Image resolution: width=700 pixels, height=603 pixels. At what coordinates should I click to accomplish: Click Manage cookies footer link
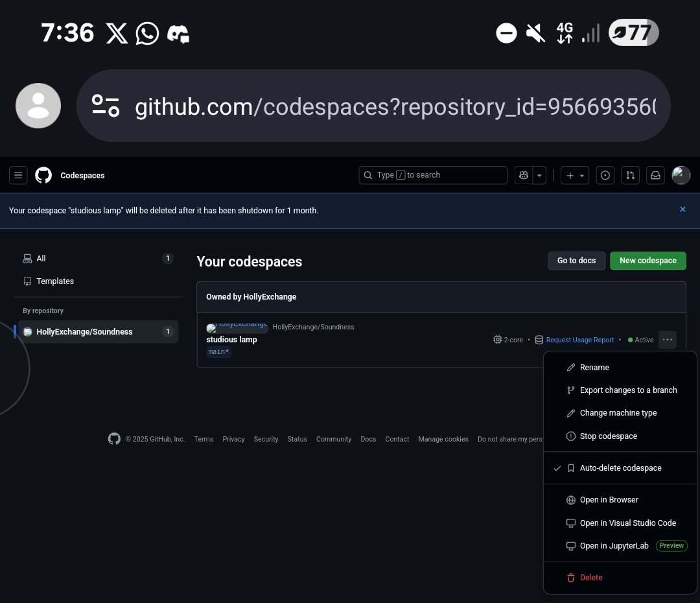(443, 439)
